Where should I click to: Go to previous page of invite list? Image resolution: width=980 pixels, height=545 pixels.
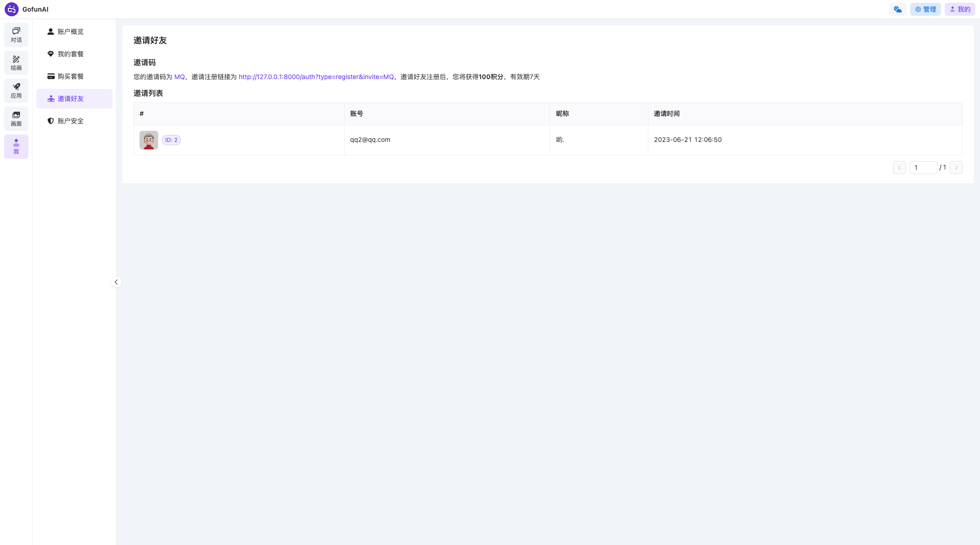(x=899, y=168)
